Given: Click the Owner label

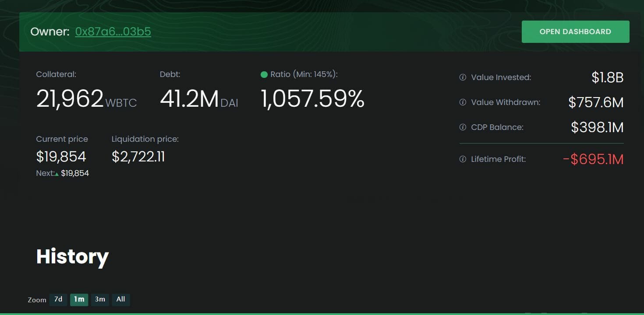Looking at the screenshot, I should (50, 31).
